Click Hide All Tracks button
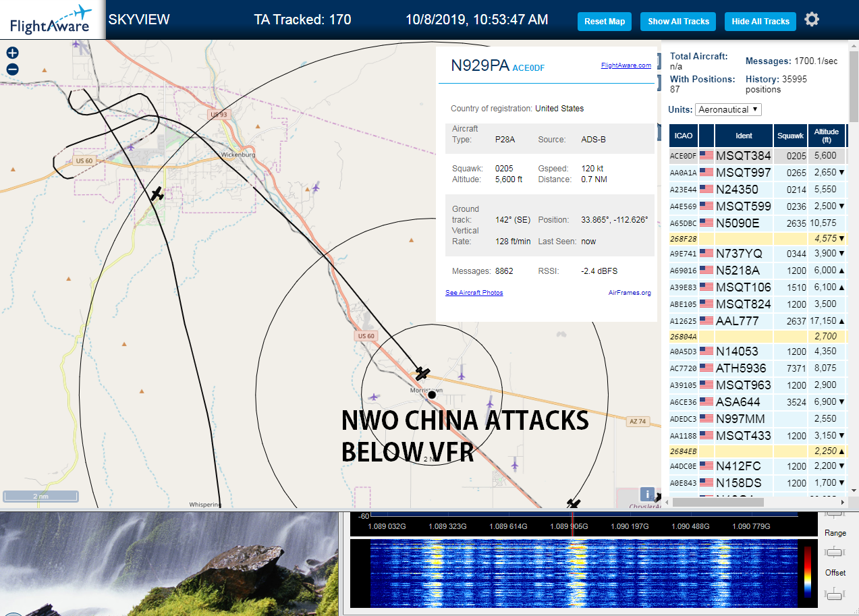This screenshot has height=616, width=859. tap(760, 22)
